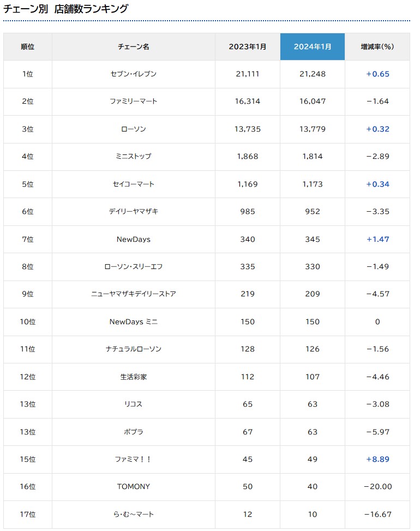Click the 順位 column header

point(28,47)
